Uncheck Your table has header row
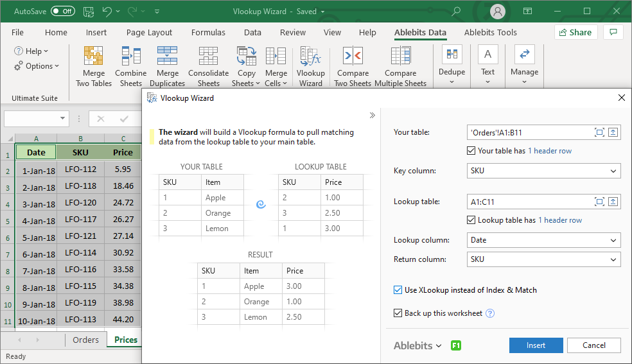 471,151
